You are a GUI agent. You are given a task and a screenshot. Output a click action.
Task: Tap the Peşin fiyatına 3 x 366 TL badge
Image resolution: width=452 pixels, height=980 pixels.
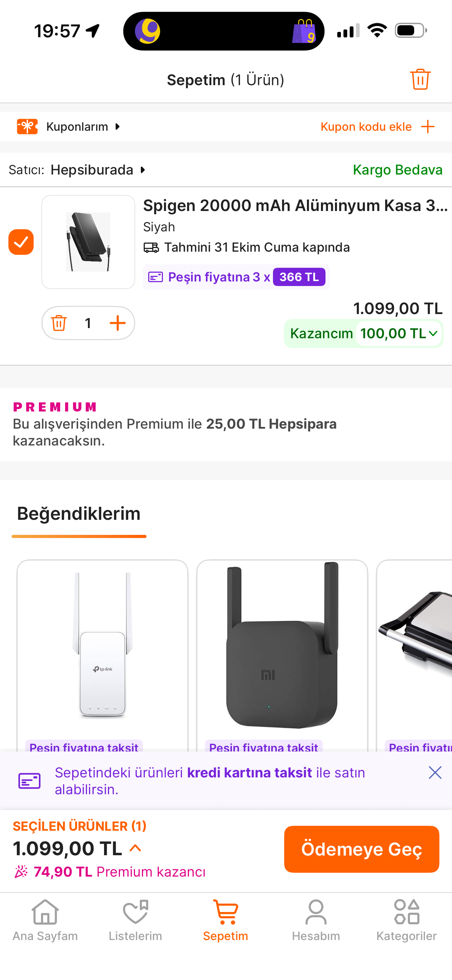[x=236, y=277]
